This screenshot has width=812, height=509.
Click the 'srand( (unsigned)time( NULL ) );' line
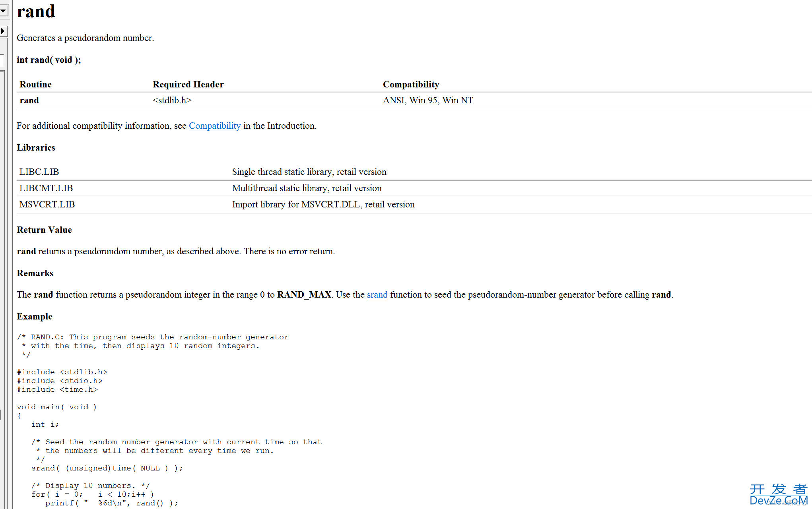pos(107,468)
